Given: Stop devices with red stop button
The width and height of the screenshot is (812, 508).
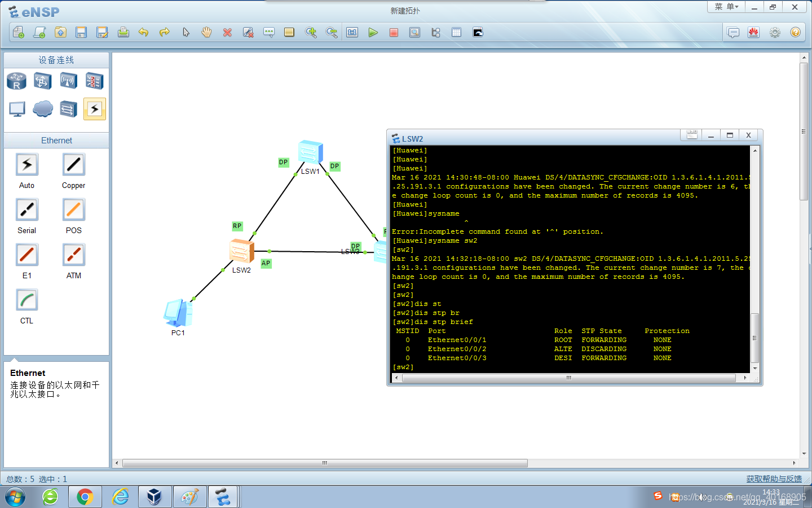Looking at the screenshot, I should [394, 32].
